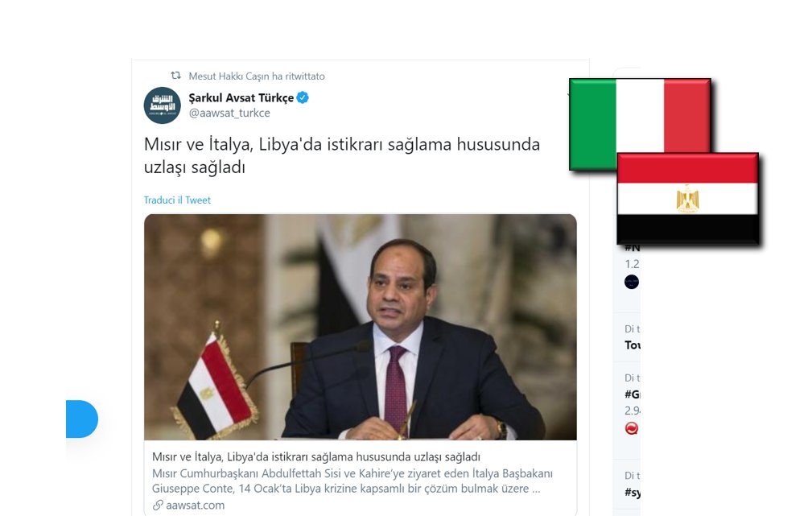The width and height of the screenshot is (812, 516).
Task: Click the Egyptian flag overlay image
Action: coord(688,198)
